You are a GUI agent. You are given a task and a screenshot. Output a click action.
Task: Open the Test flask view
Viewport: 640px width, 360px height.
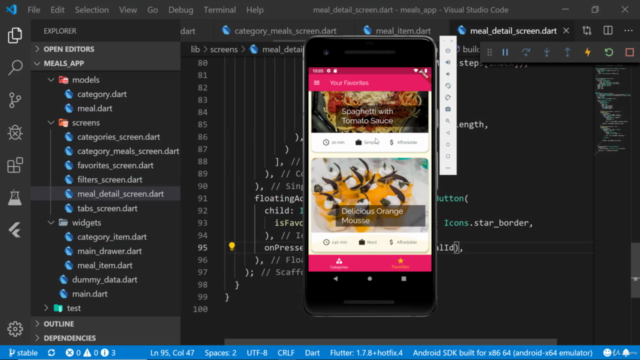15,198
